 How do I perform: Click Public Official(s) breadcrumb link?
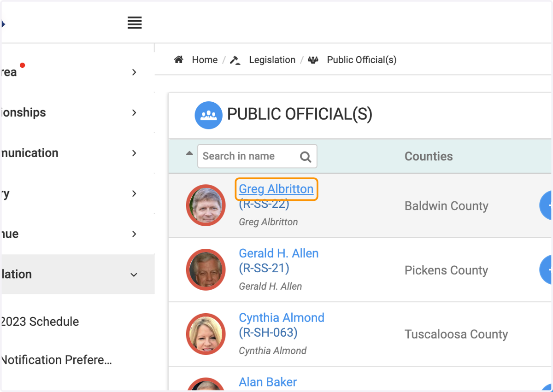(x=362, y=60)
